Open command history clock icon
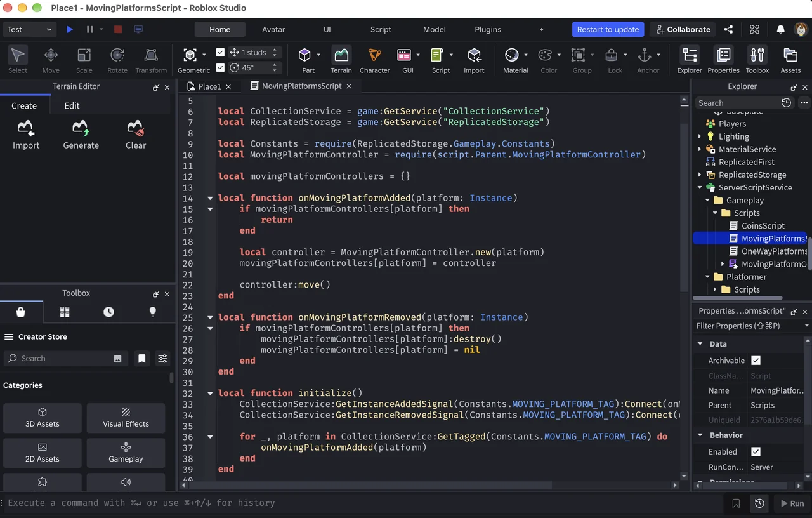Screen dimensions: 812x518 pyautogui.click(x=759, y=503)
